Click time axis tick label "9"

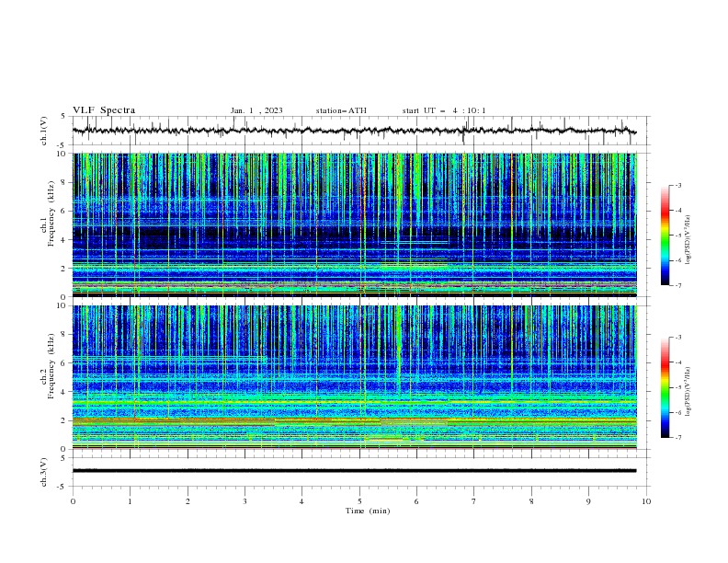click(x=588, y=501)
